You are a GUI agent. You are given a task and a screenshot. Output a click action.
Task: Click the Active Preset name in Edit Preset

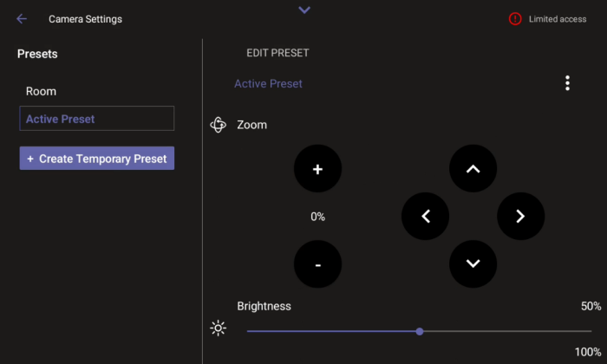(268, 84)
